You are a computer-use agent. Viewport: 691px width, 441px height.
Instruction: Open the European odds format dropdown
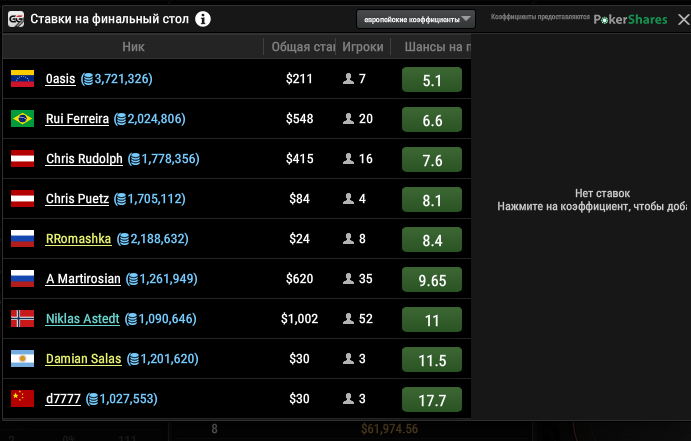416,19
